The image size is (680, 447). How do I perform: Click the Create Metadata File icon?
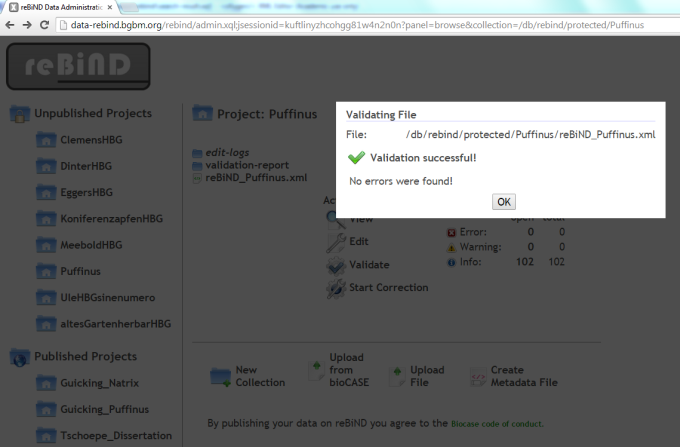pos(476,376)
